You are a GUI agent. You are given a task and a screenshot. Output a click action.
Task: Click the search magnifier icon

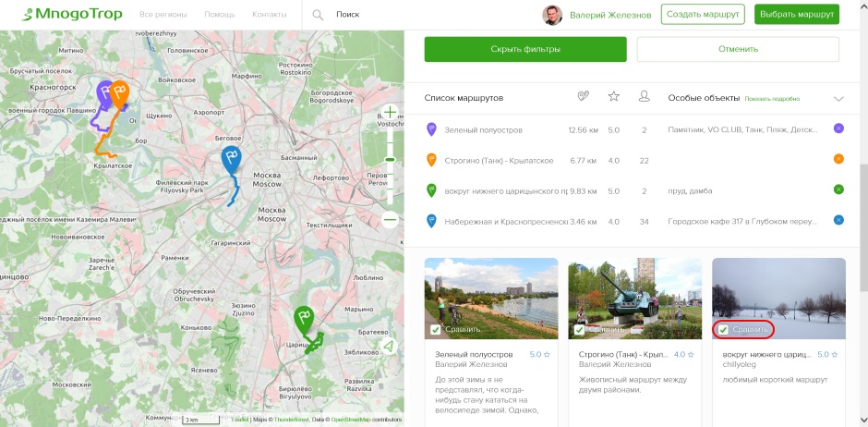[x=318, y=15]
